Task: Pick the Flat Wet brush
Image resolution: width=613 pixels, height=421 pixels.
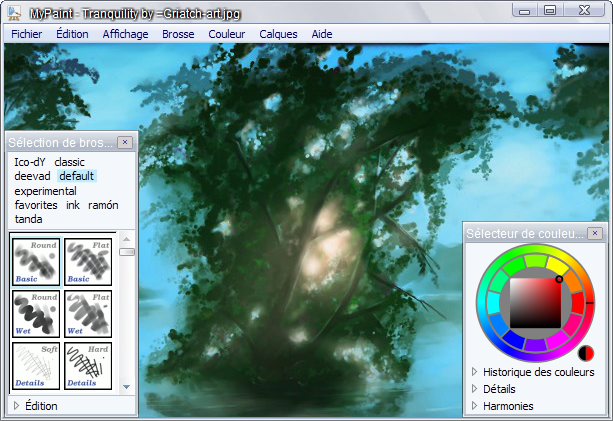Action: [x=88, y=313]
